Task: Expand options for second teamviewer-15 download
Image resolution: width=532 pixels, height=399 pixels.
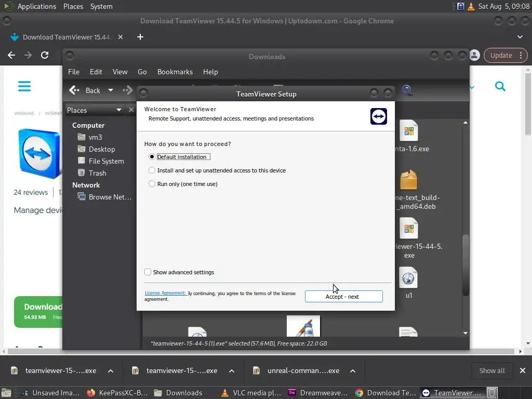Action: point(232,371)
